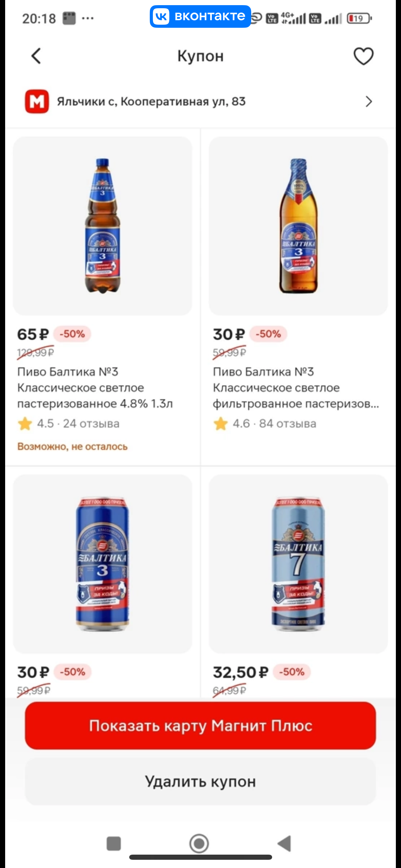Open the title Пиво Балтика №3 4.8% 1.3л
The width and height of the screenshot is (401, 868).
point(95,388)
